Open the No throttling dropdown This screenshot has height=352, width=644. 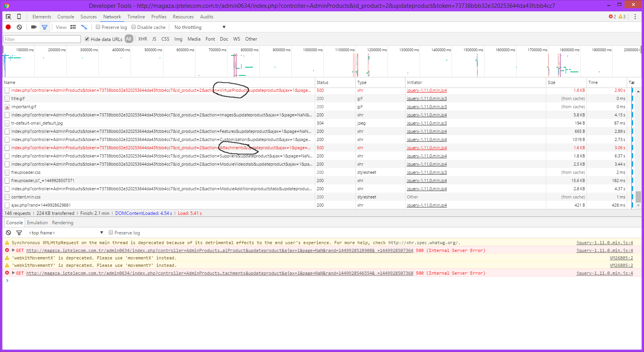coord(200,27)
